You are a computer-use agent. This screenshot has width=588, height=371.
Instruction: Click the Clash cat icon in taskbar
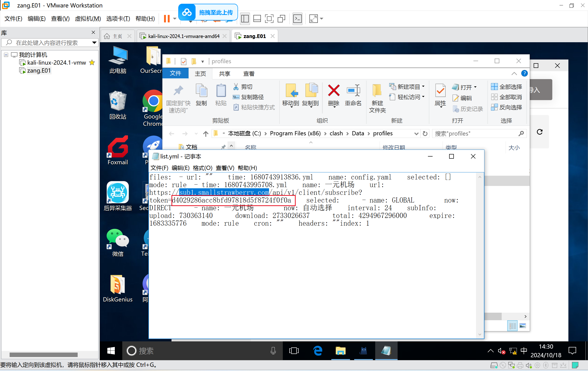(363, 351)
